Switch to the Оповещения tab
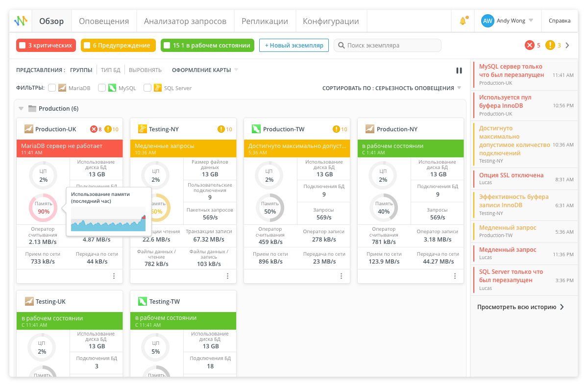Viewport: 588px width, 387px height. click(104, 21)
